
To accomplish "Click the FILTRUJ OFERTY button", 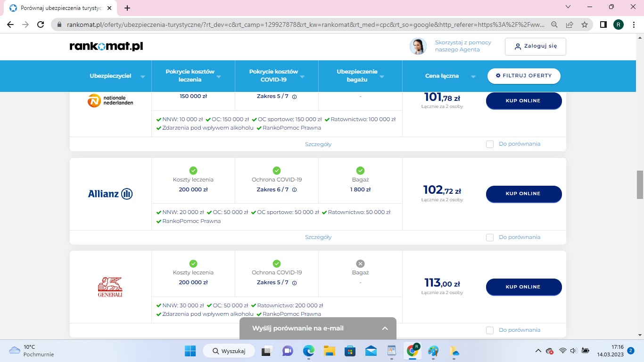I will pos(524,76).
